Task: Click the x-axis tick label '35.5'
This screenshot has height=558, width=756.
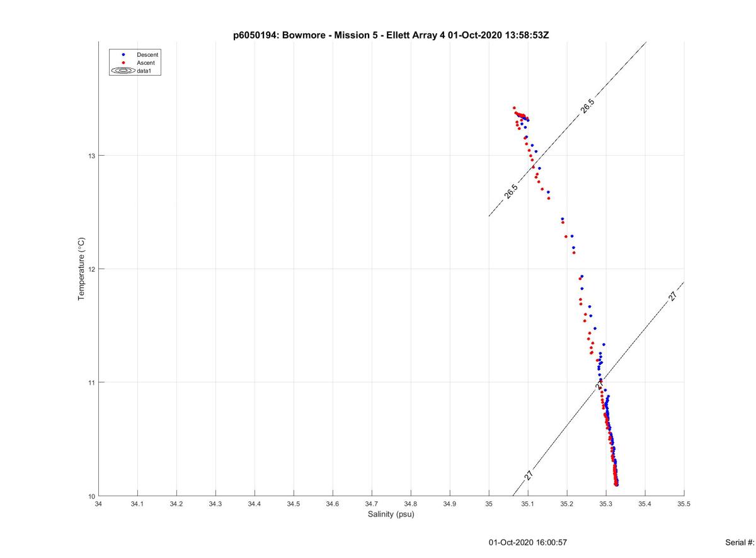Action: click(684, 504)
